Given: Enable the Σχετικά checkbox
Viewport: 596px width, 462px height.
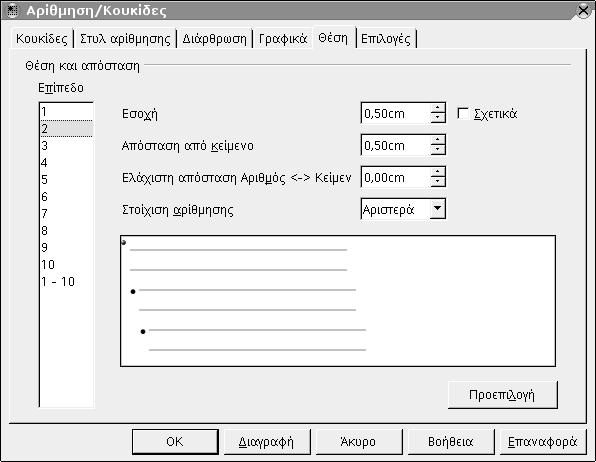Looking at the screenshot, I should (x=463, y=113).
